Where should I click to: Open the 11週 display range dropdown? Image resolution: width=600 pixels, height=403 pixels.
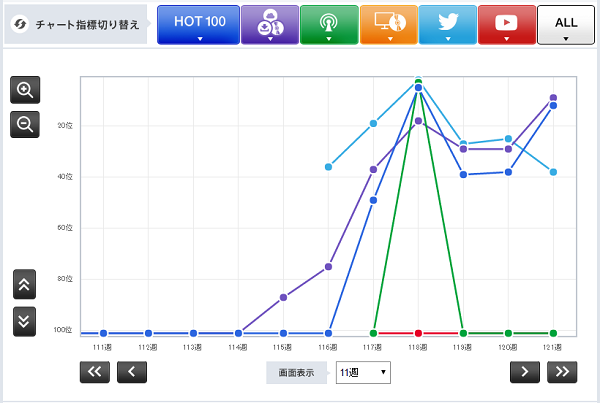point(363,372)
